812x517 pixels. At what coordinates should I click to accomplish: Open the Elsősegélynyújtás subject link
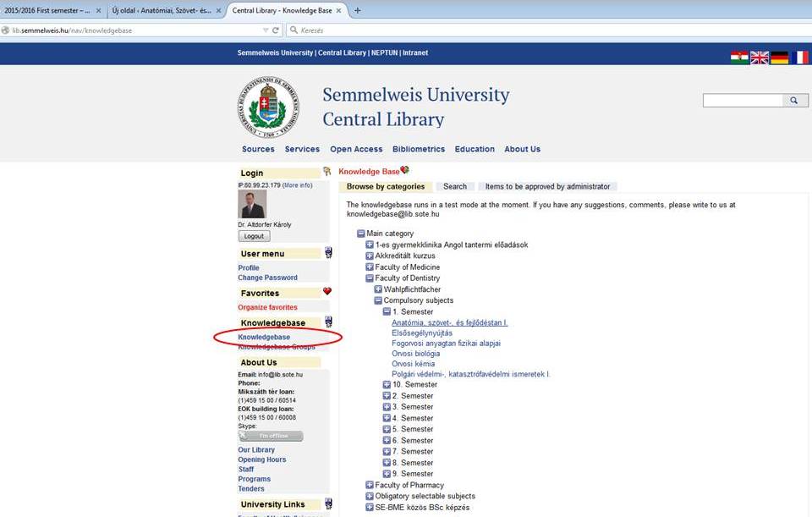[x=422, y=333]
